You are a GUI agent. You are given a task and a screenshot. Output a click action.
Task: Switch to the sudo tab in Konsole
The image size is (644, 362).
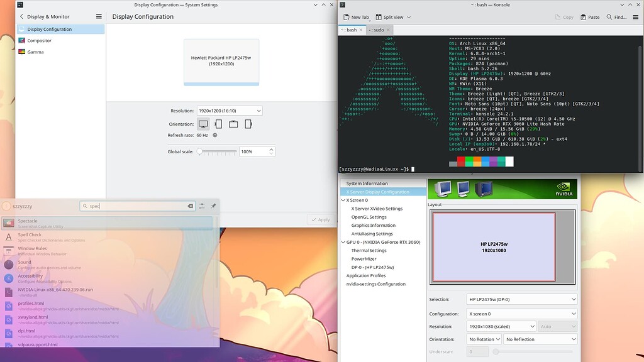pyautogui.click(x=375, y=29)
